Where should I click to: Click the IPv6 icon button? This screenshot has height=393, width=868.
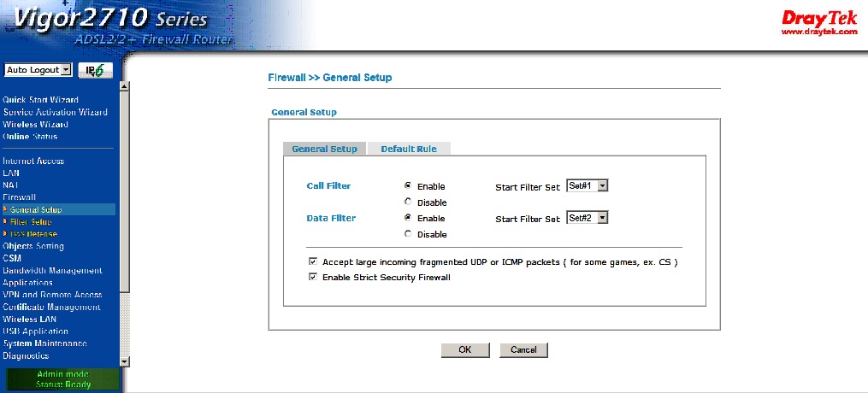[96, 70]
